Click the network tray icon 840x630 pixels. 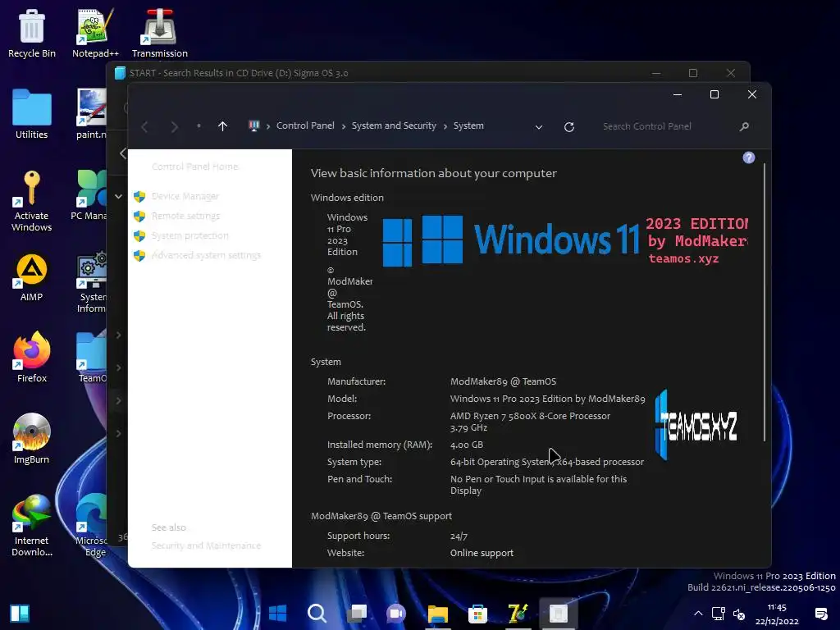(x=718, y=614)
